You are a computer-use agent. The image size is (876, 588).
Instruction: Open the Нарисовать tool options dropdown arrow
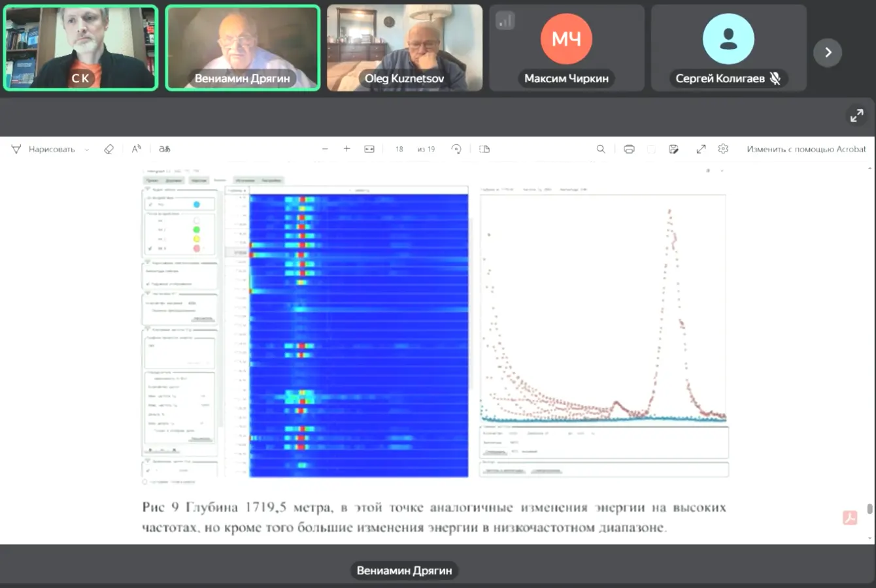[x=87, y=150]
